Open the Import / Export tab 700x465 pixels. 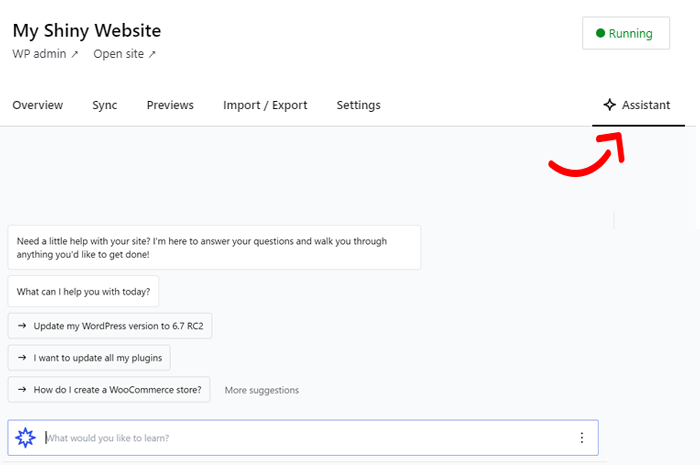click(x=265, y=105)
